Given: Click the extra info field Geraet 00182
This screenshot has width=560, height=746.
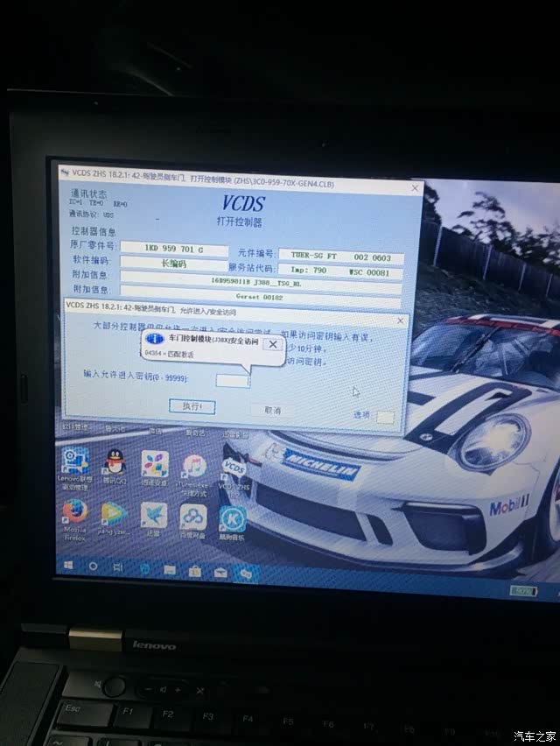Looking at the screenshot, I should [x=261, y=297].
